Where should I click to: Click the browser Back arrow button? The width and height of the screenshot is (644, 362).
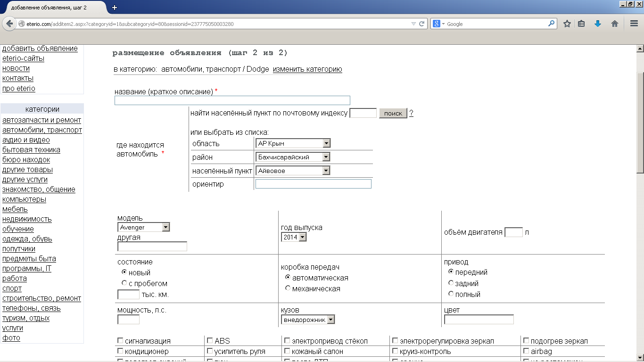[x=9, y=24]
